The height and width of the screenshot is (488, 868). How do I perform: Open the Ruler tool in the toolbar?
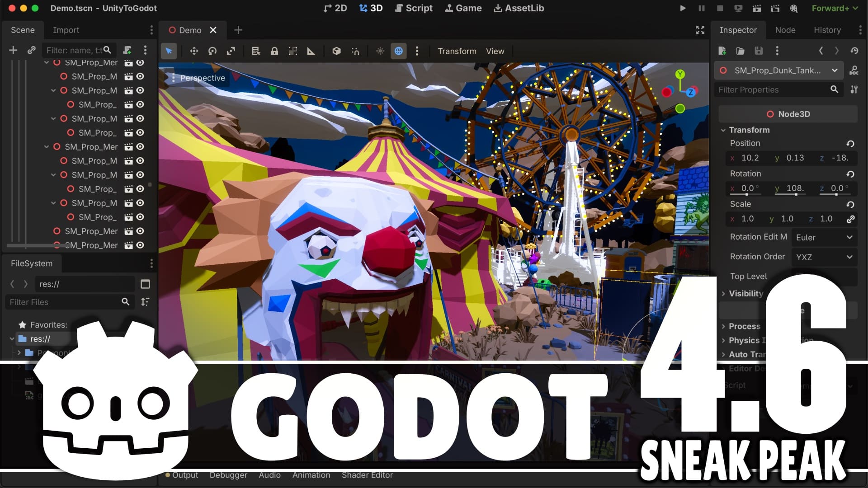[311, 51]
